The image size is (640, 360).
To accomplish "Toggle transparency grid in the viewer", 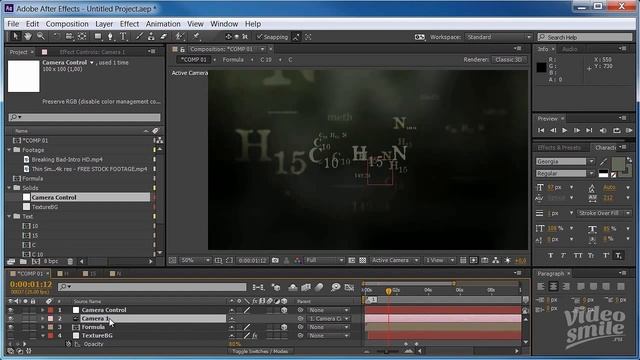I will coord(362,260).
